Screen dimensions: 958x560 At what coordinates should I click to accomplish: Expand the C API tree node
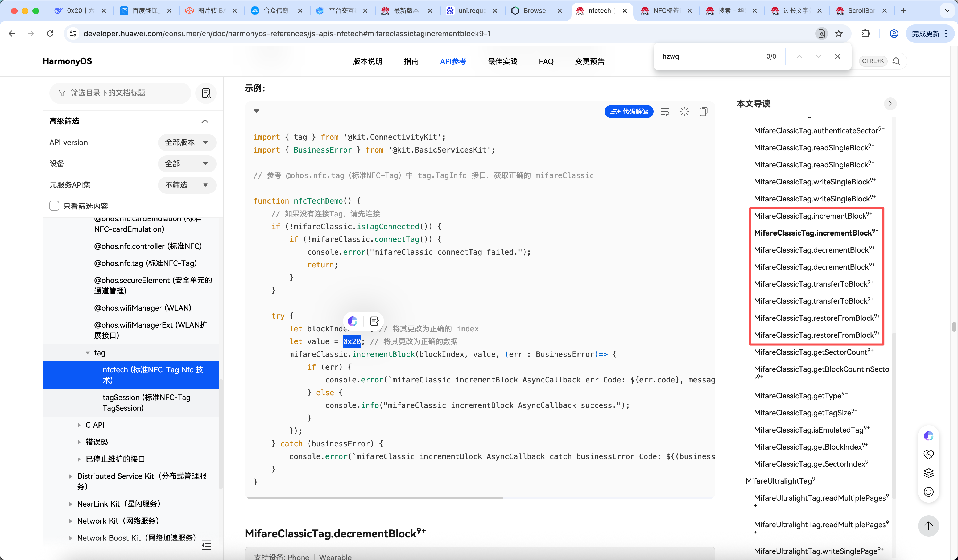[x=79, y=425]
